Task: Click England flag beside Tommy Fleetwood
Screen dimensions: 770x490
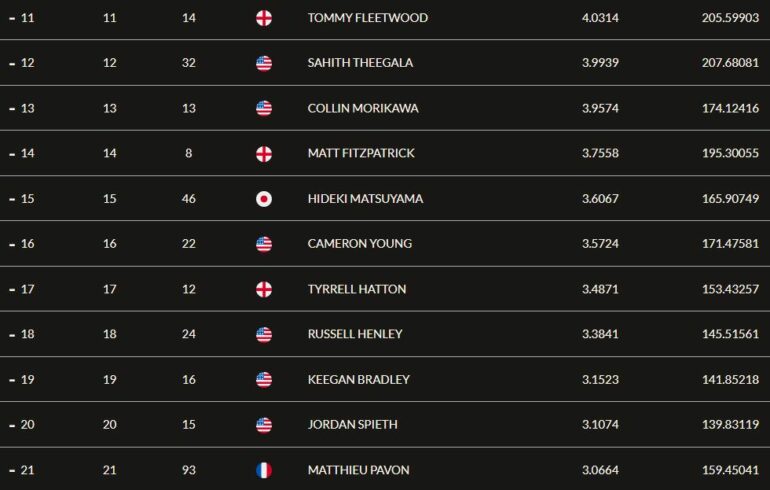Action: tap(264, 18)
